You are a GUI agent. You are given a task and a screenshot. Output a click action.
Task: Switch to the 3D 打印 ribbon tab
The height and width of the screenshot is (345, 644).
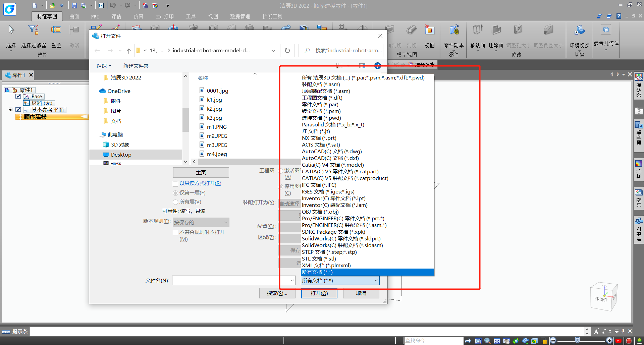(165, 16)
